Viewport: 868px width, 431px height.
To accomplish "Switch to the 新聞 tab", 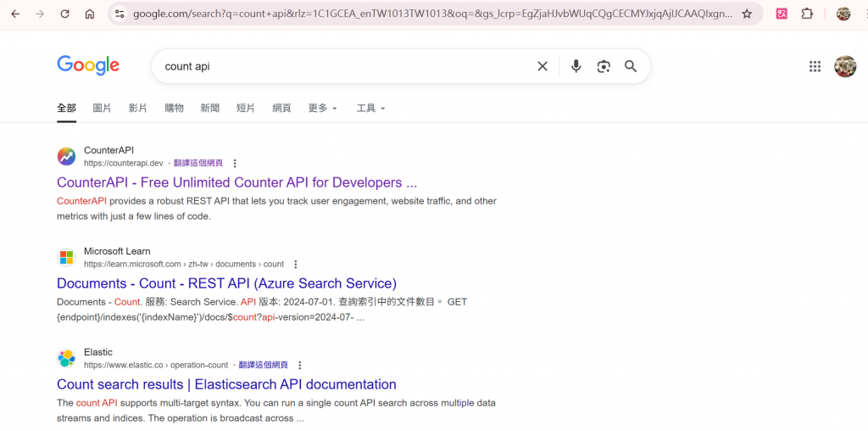I will (x=210, y=109).
